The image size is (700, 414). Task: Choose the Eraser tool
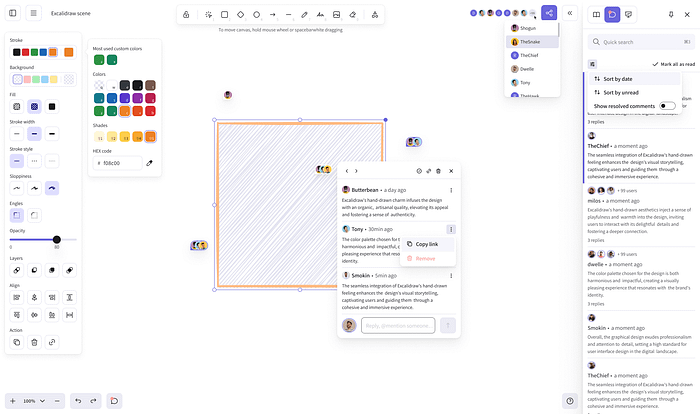click(x=352, y=15)
